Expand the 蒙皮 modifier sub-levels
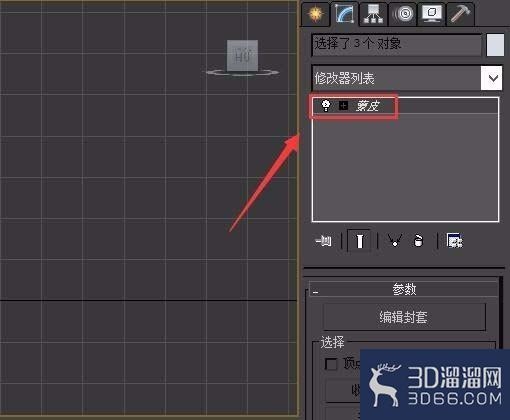Screen dimensions: 510x420 click(343, 106)
